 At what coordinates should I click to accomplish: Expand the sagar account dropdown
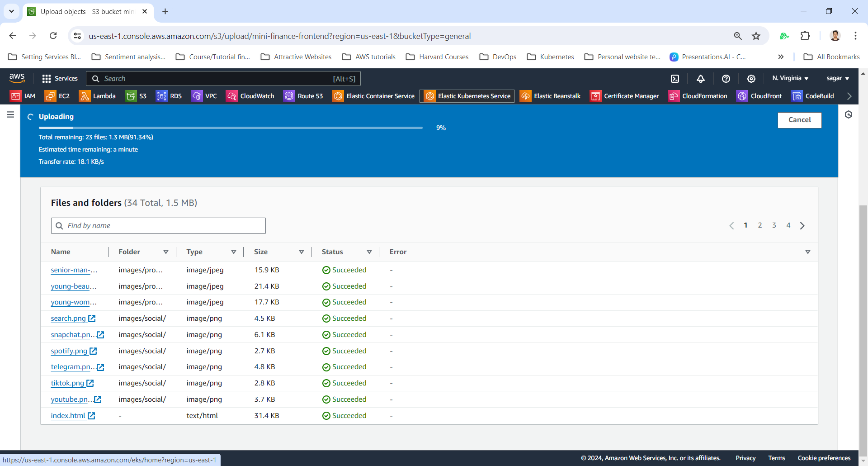pos(837,78)
